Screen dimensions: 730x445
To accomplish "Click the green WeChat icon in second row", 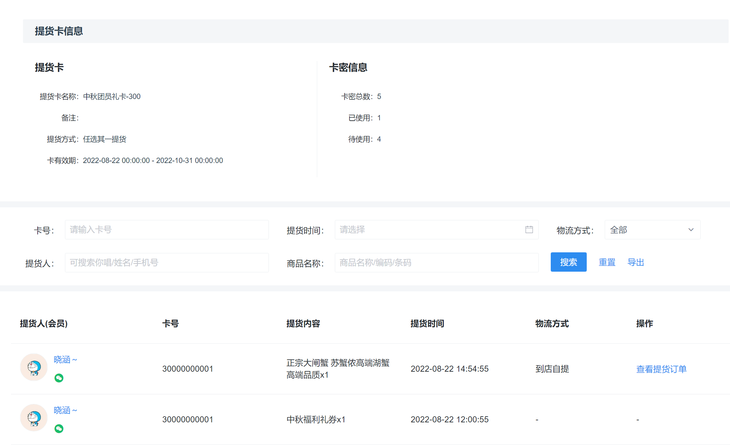I will (59, 429).
